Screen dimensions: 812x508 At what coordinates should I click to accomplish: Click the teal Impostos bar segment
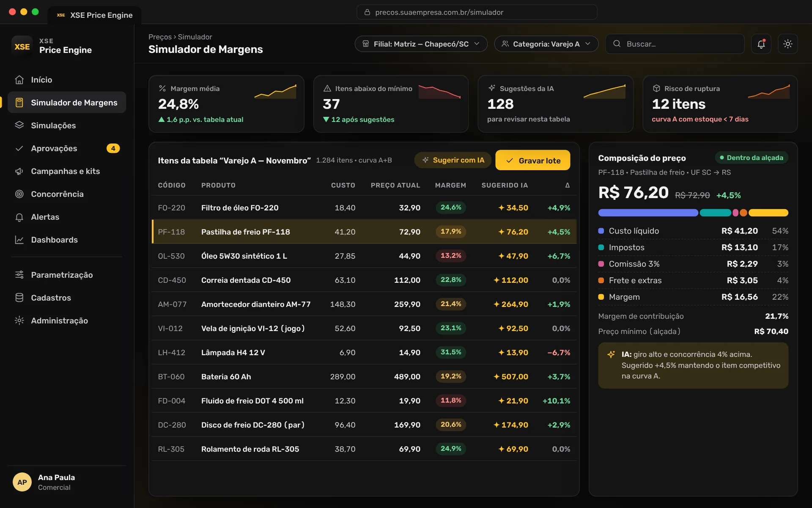715,213
